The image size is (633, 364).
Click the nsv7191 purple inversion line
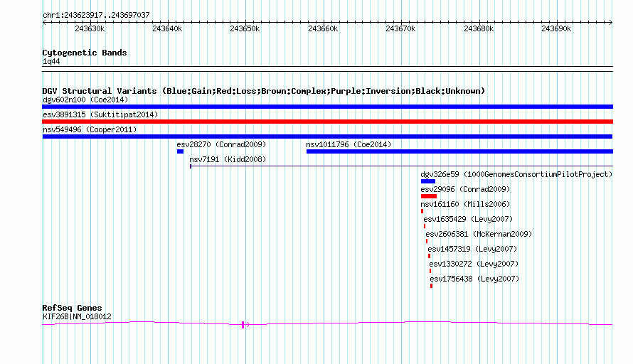coord(401,166)
